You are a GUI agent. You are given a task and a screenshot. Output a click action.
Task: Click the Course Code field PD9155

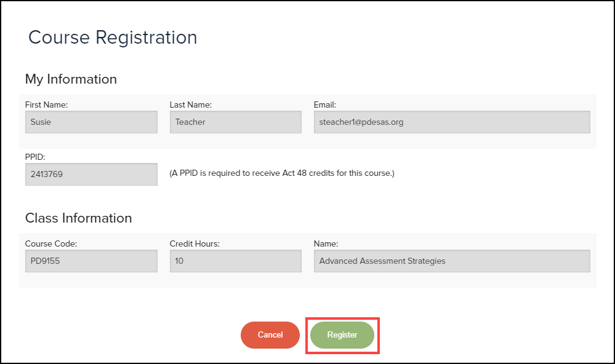pyautogui.click(x=91, y=261)
